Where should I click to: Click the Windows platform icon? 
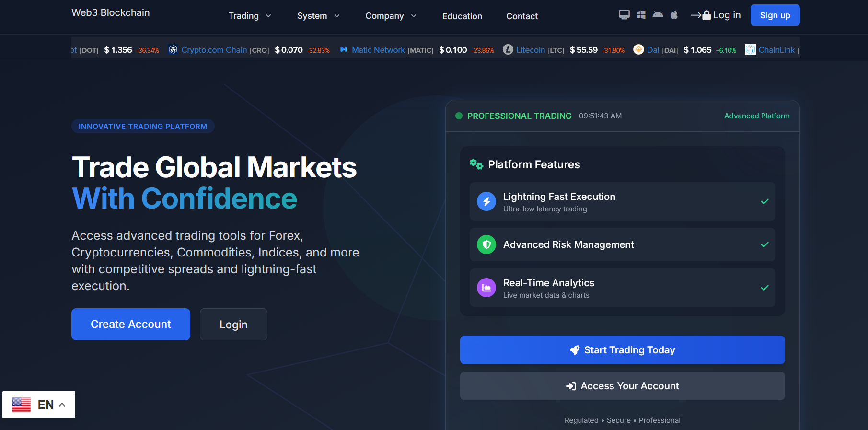click(641, 15)
